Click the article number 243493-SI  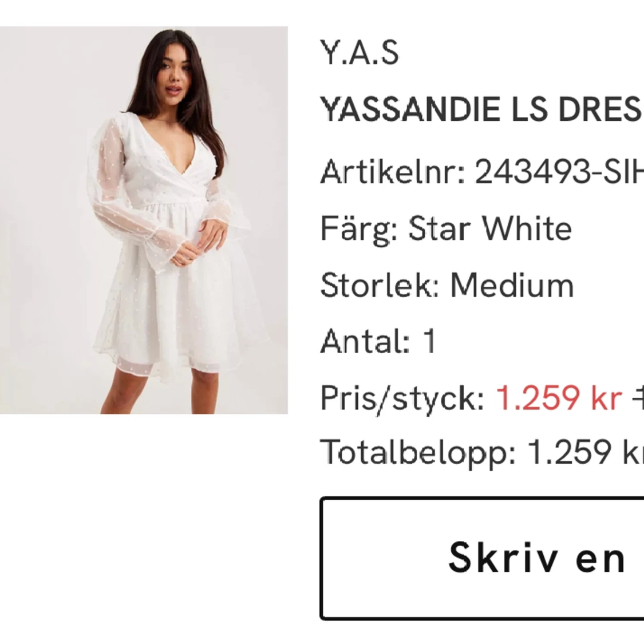[x=559, y=172]
